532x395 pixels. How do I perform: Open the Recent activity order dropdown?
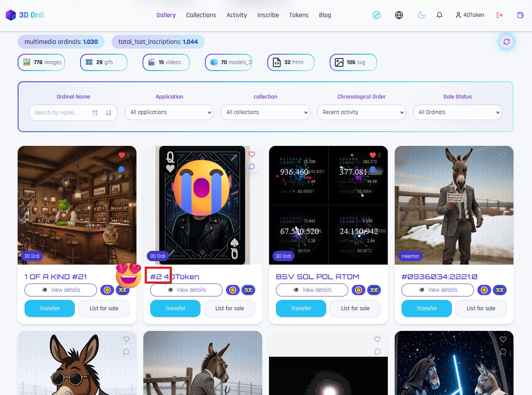[362, 112]
